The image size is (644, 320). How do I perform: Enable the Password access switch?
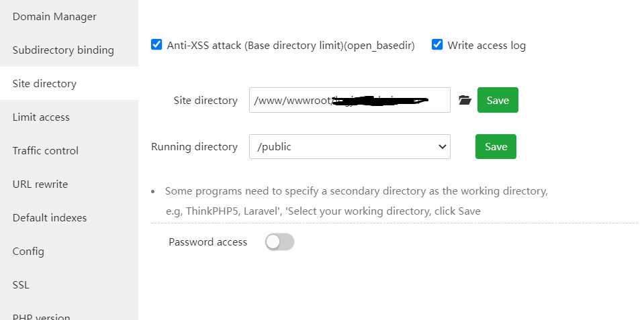(x=279, y=242)
